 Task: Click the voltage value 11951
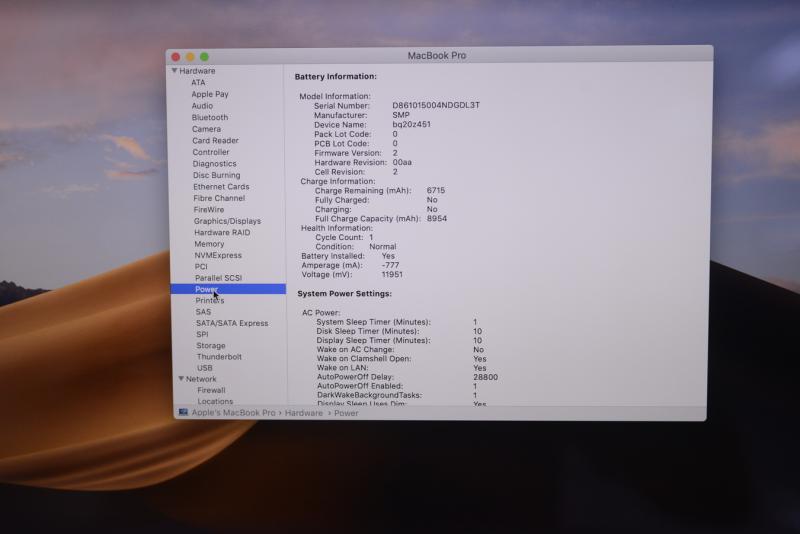coord(392,274)
